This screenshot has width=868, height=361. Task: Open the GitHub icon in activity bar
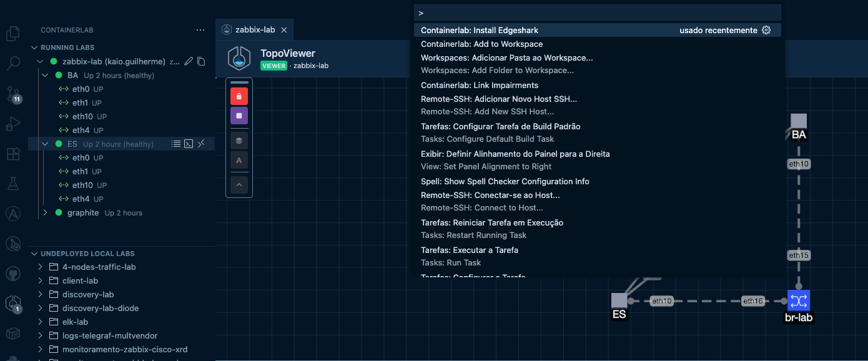click(x=13, y=274)
